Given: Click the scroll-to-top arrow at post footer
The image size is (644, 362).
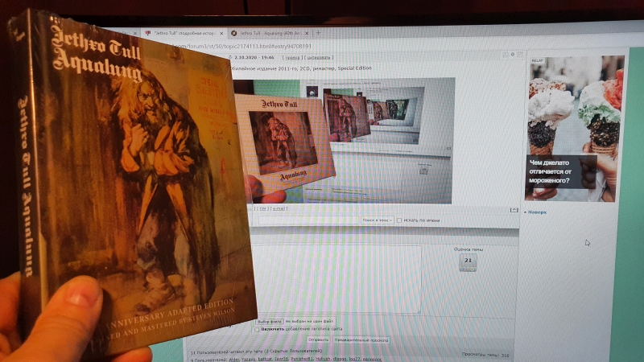Looking at the screenshot, I should click(514, 210).
